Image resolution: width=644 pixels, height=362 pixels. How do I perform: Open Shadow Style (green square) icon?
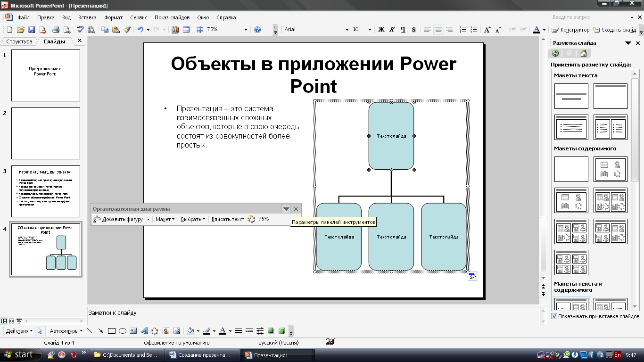click(x=271, y=331)
